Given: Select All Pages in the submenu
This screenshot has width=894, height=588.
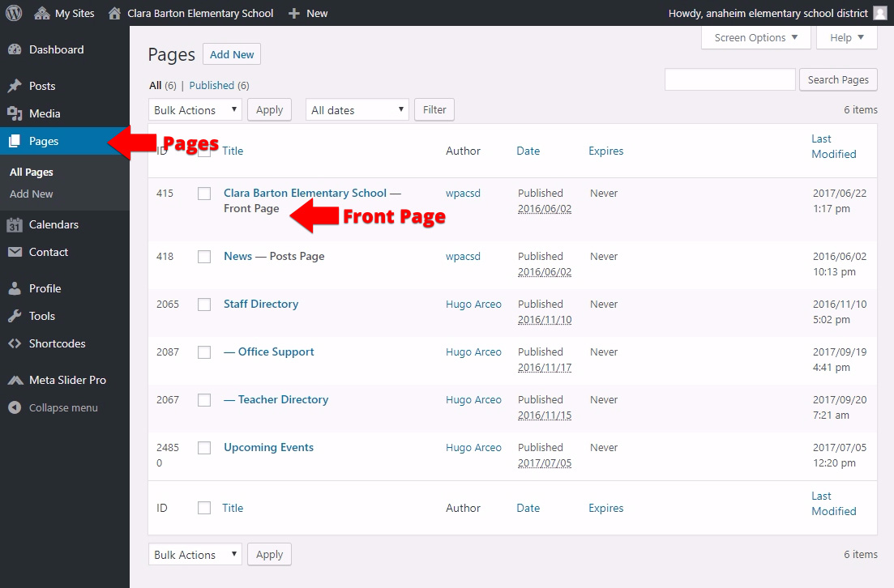Looking at the screenshot, I should (32, 172).
